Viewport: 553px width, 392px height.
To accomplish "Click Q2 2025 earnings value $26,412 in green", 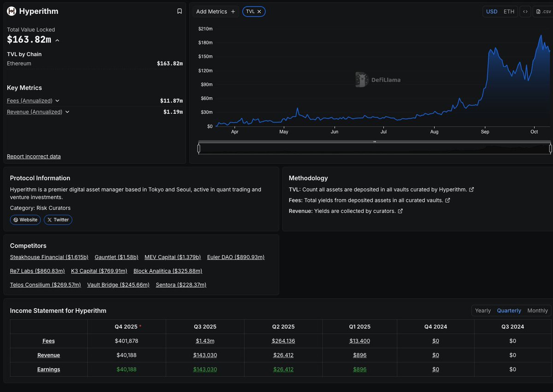I will 283,369.
